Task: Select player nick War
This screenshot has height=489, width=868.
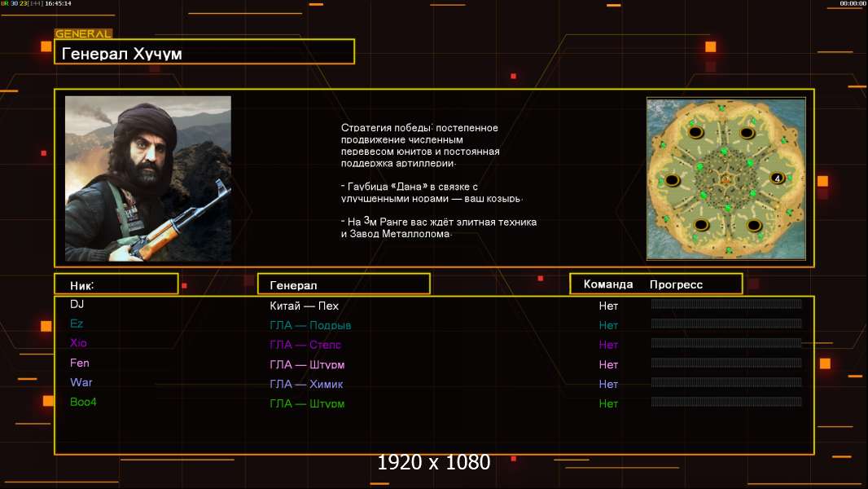Action: [x=81, y=382]
